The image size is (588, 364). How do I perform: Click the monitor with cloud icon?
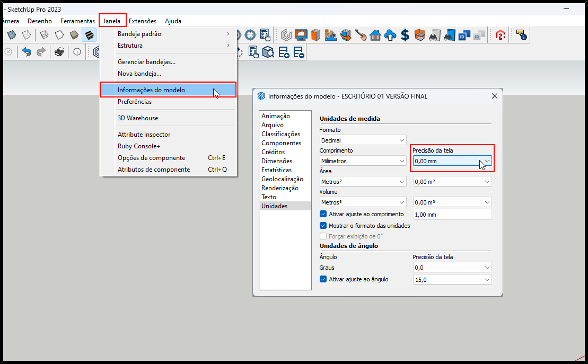(x=301, y=35)
